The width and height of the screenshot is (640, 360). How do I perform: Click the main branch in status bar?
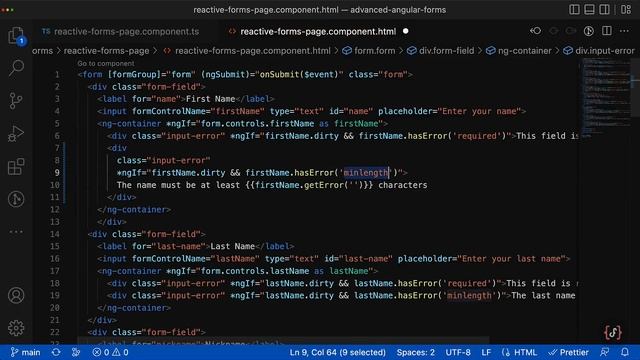click(x=25, y=352)
